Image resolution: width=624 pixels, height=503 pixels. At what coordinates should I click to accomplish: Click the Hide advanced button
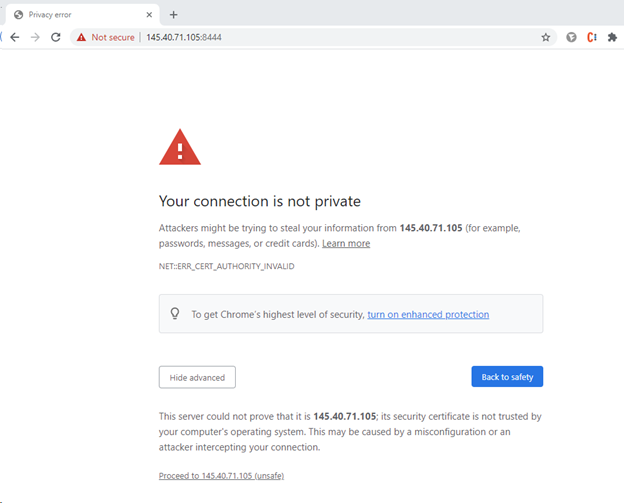[197, 376]
